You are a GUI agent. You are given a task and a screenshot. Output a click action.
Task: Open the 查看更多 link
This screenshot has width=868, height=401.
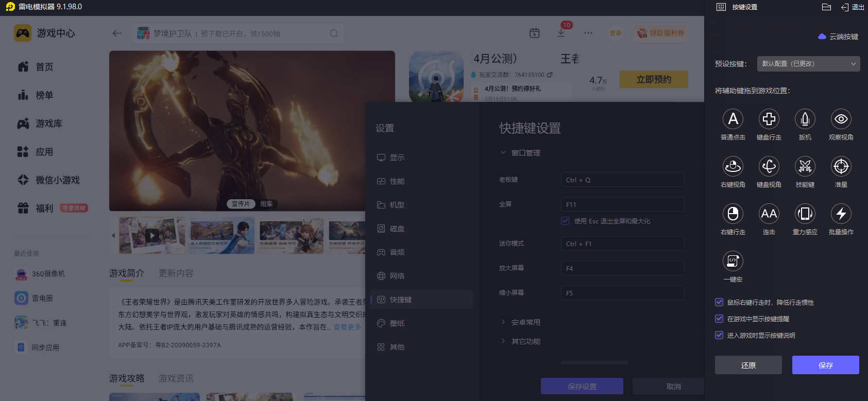347,327
